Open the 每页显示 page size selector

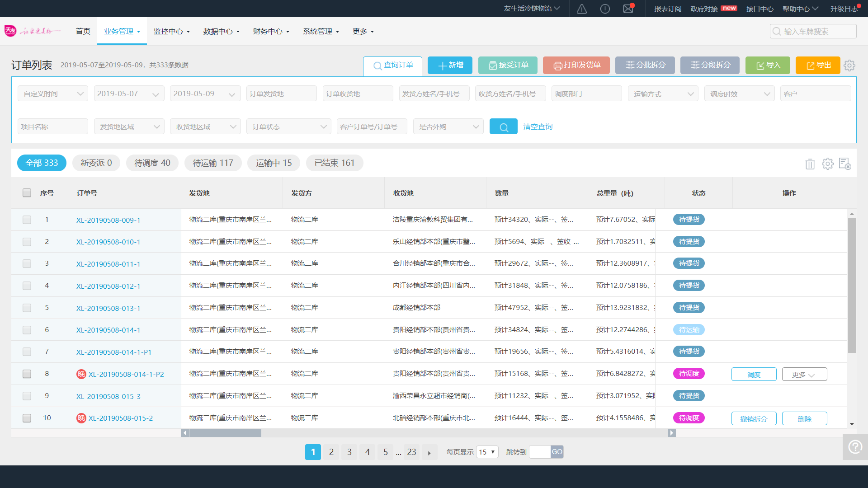pos(487,452)
